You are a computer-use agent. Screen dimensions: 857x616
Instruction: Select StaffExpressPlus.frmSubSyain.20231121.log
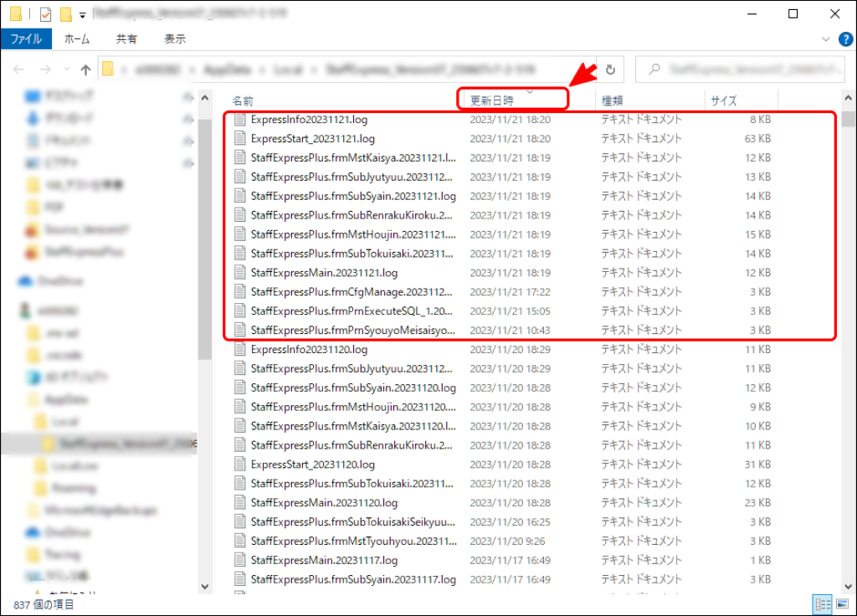pyautogui.click(x=353, y=196)
